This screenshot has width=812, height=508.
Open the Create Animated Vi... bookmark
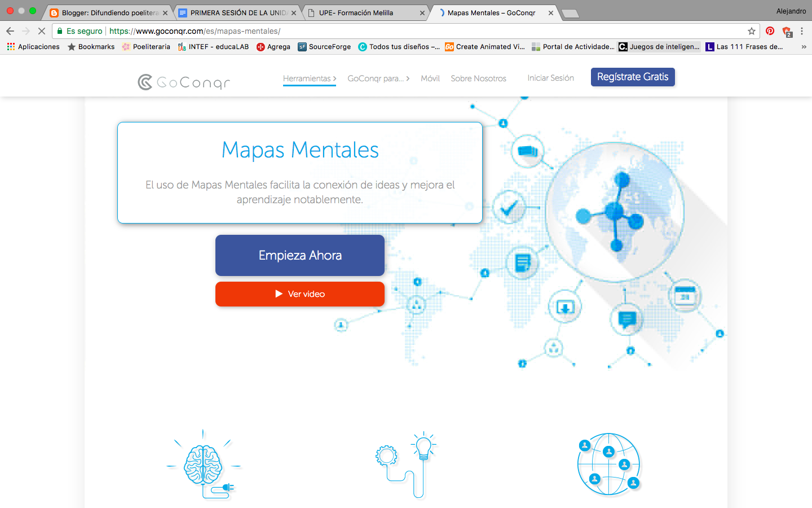pos(485,47)
